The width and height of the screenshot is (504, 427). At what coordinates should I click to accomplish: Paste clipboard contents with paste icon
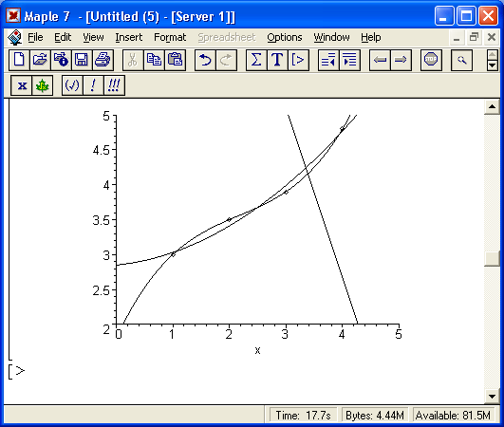coord(176,60)
